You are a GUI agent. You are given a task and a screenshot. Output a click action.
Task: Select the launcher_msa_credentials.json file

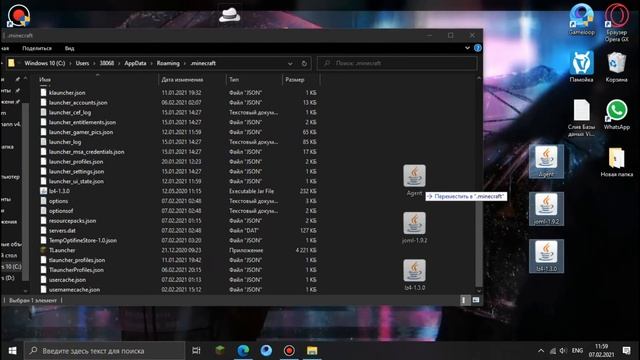tap(178, 152)
